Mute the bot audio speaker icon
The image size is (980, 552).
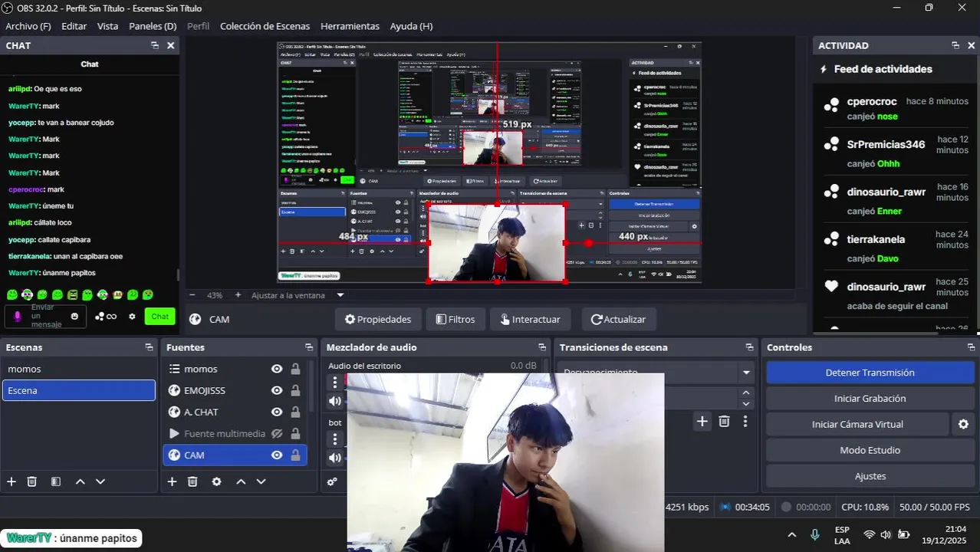pyautogui.click(x=335, y=458)
